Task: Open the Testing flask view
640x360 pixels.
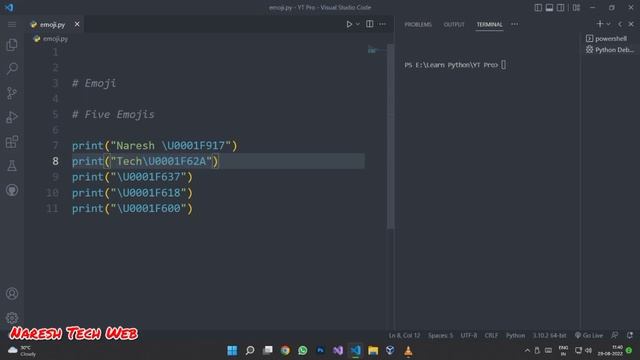Action: click(x=12, y=166)
